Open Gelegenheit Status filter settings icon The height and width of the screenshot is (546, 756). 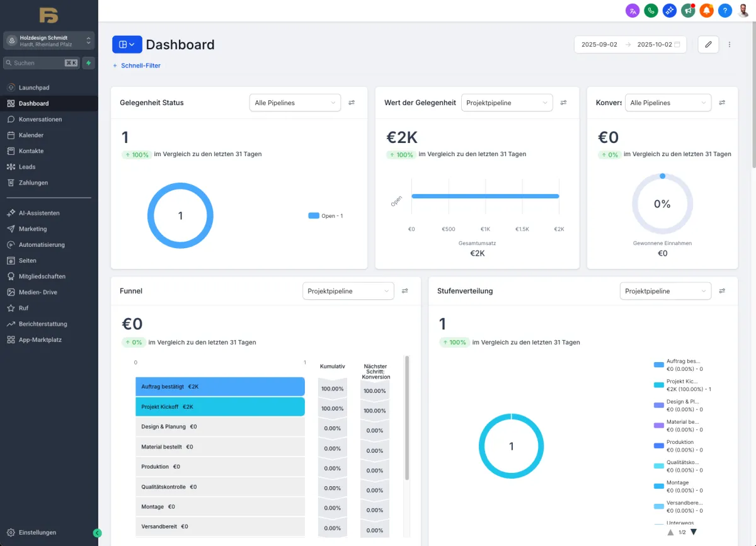(352, 103)
